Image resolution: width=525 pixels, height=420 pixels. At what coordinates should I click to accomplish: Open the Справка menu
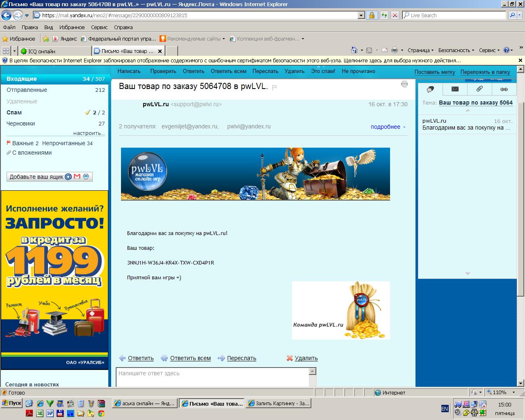[x=123, y=27]
